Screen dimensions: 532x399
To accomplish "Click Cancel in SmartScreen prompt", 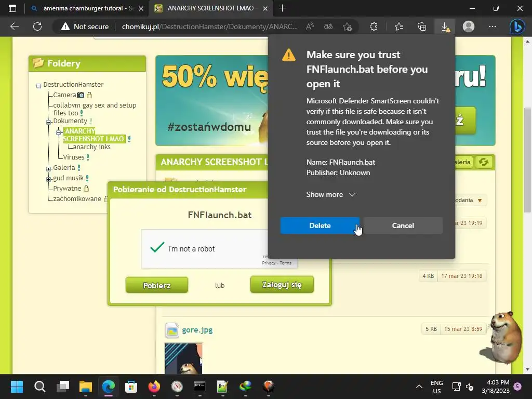I will pyautogui.click(x=403, y=225).
